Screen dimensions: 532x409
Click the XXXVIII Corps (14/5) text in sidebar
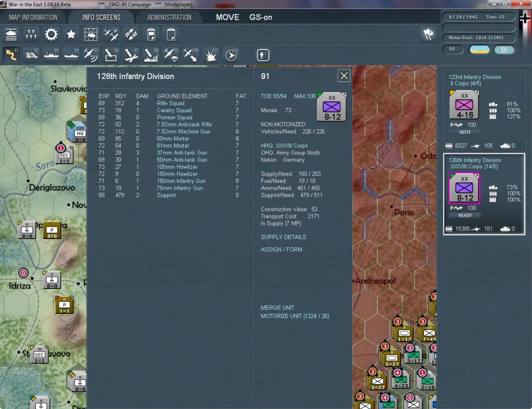(x=474, y=166)
